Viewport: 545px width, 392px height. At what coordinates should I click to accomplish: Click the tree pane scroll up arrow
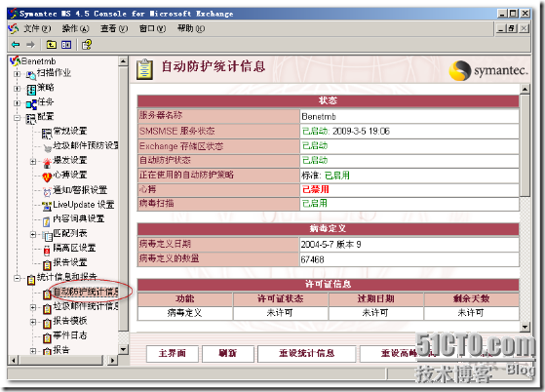124,61
